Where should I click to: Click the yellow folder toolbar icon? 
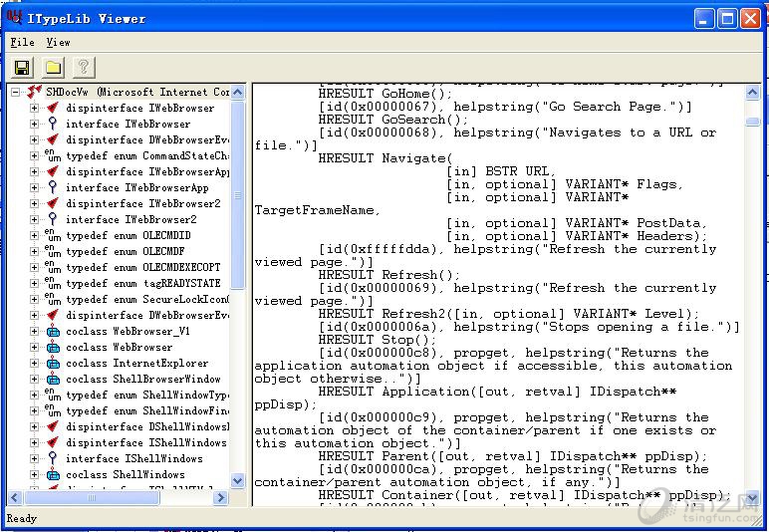tap(53, 67)
